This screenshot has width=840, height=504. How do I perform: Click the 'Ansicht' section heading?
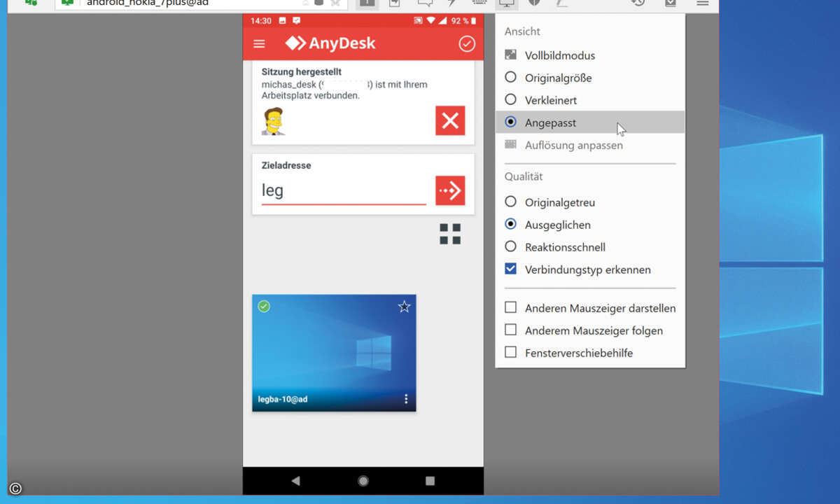[x=522, y=31]
